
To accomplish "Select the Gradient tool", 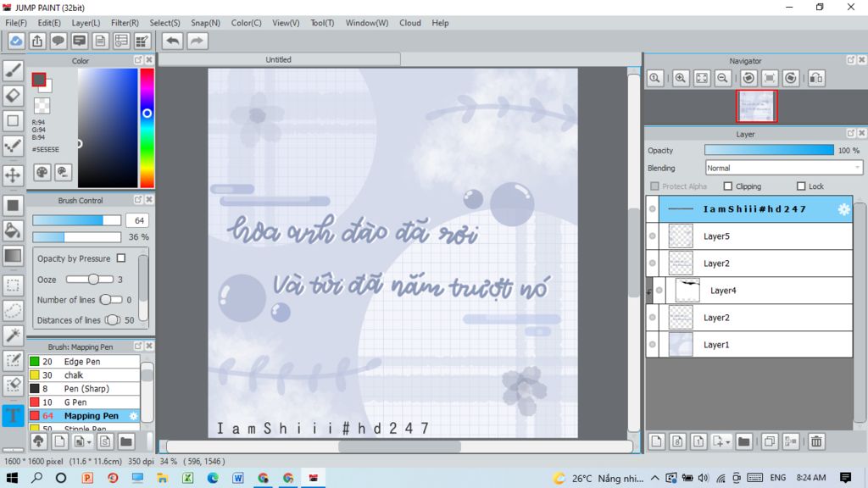I will point(13,256).
